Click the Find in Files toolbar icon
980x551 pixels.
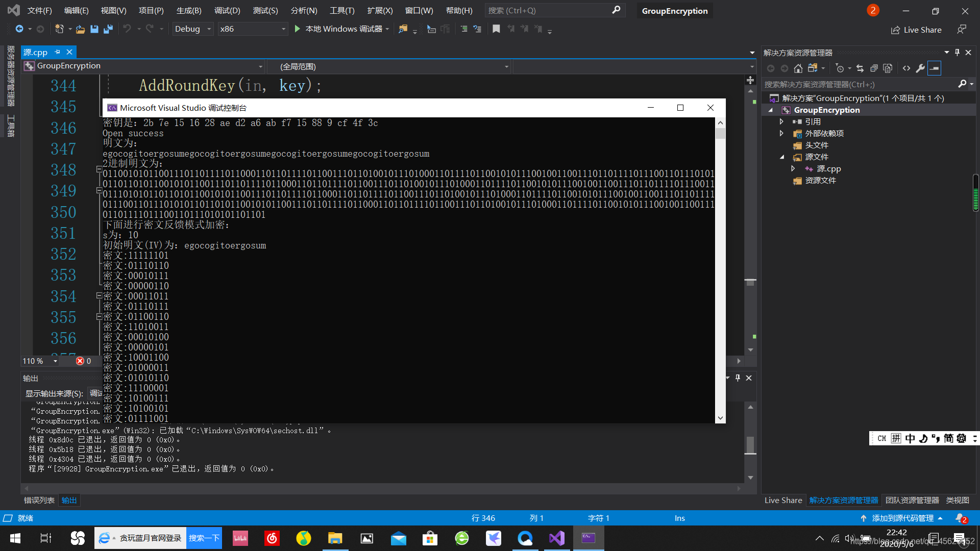click(x=403, y=29)
